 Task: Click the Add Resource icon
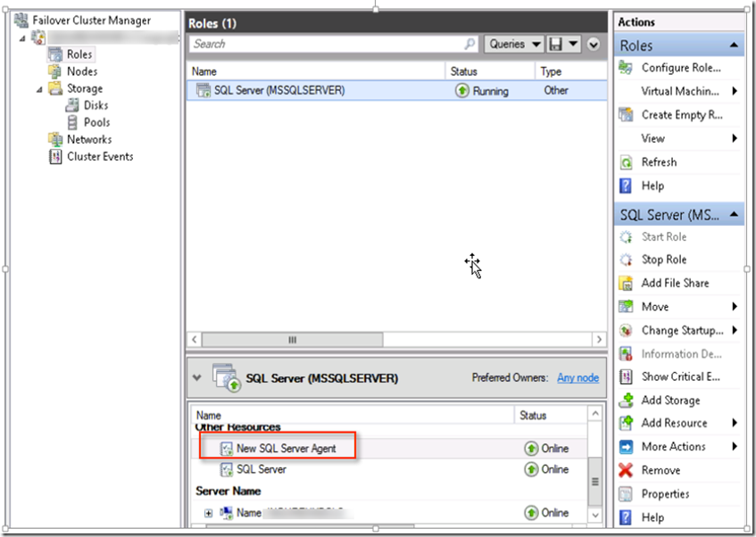626,423
